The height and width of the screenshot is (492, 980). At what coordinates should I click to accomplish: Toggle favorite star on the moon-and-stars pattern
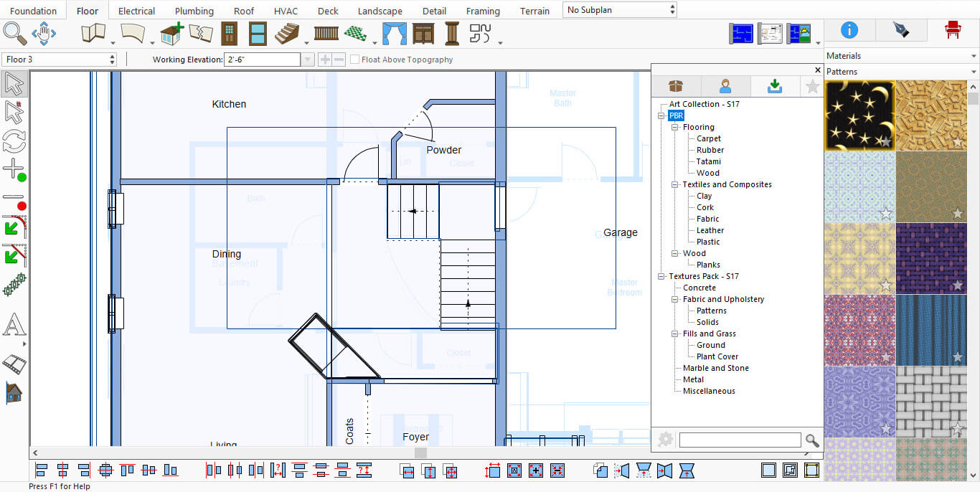click(886, 142)
